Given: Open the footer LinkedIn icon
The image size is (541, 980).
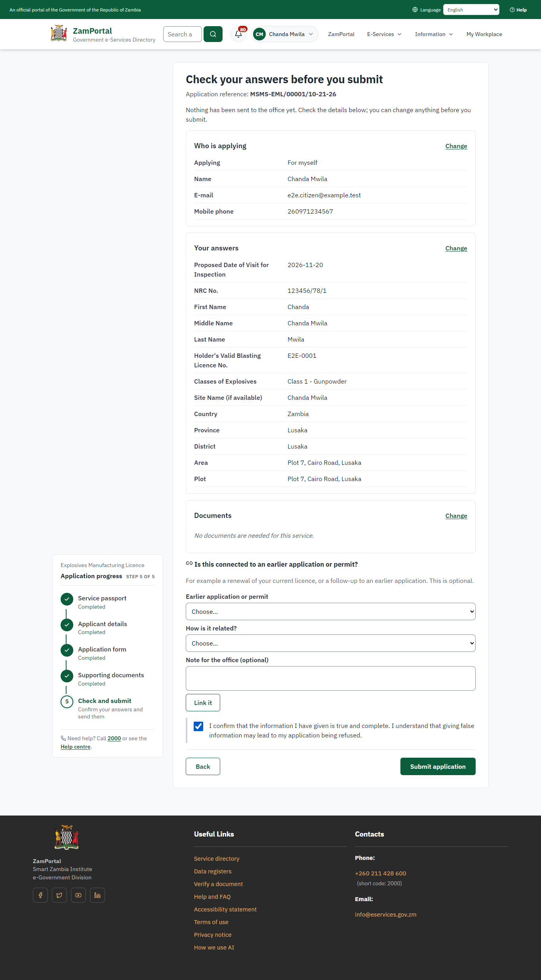Looking at the screenshot, I should click(x=97, y=895).
